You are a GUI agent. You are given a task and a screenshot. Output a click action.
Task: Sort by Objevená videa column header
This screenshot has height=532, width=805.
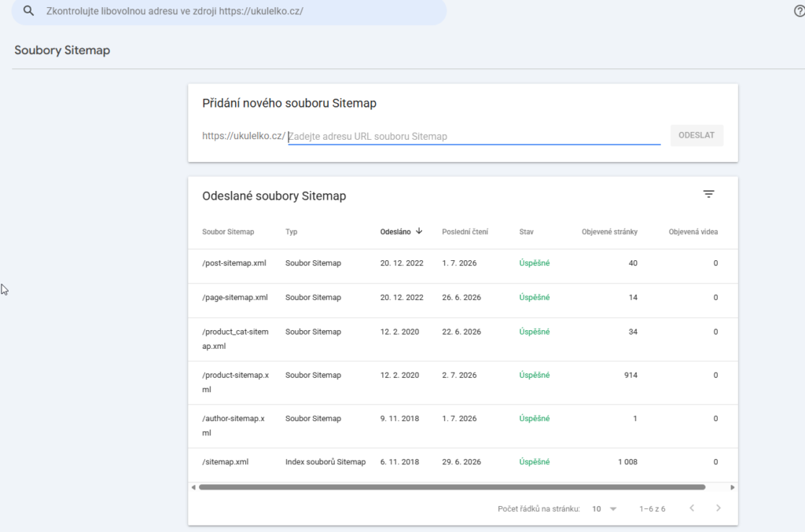[x=693, y=232]
